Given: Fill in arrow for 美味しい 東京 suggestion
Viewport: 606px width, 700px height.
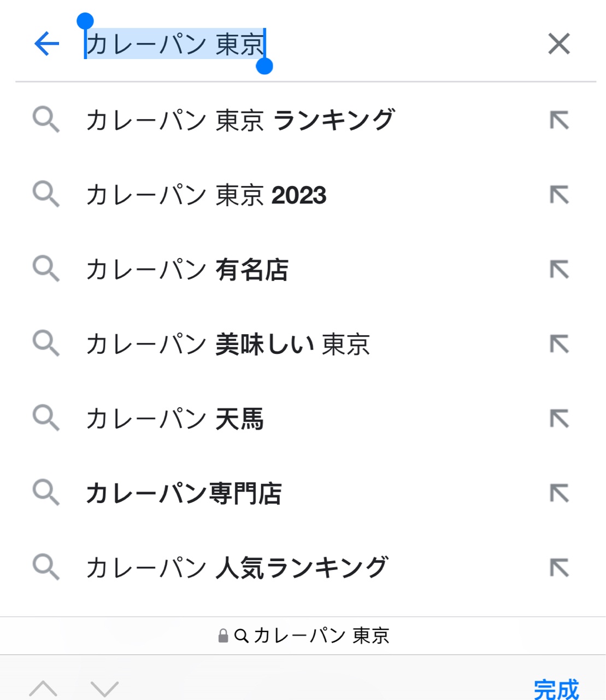Looking at the screenshot, I should 559,344.
